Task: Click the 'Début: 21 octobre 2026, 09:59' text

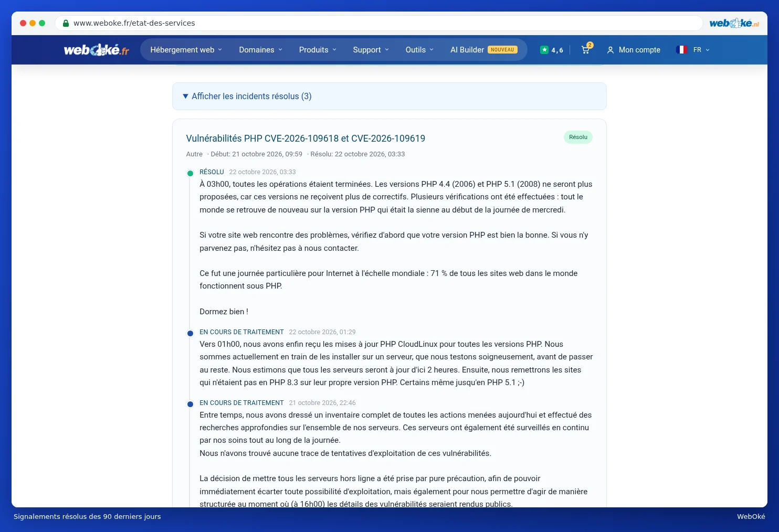Action: [x=256, y=154]
